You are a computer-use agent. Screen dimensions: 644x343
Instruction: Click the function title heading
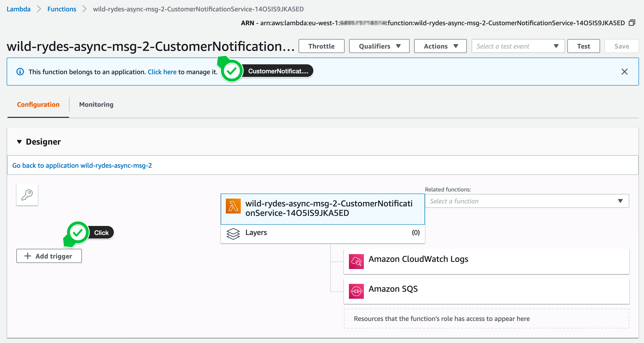151,46
